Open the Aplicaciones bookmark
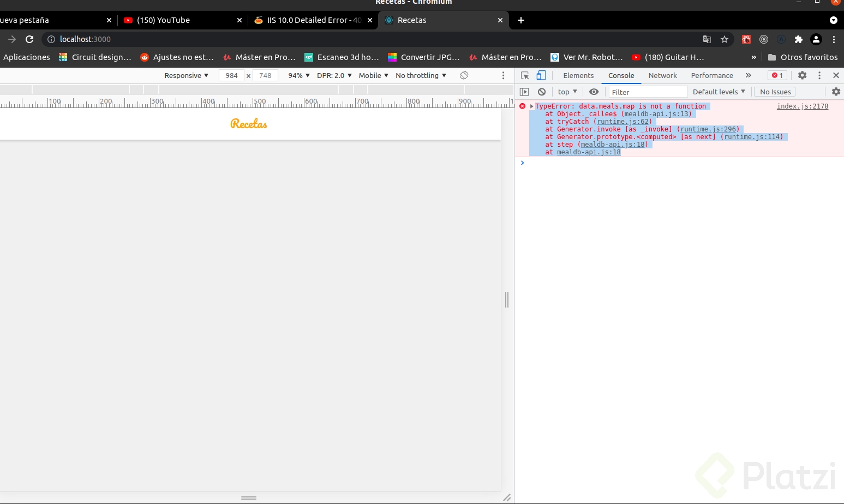 pyautogui.click(x=27, y=57)
